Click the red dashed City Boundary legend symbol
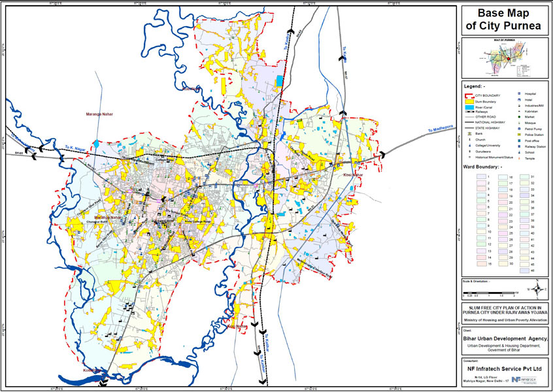The height and width of the screenshot is (392, 553). [469, 95]
